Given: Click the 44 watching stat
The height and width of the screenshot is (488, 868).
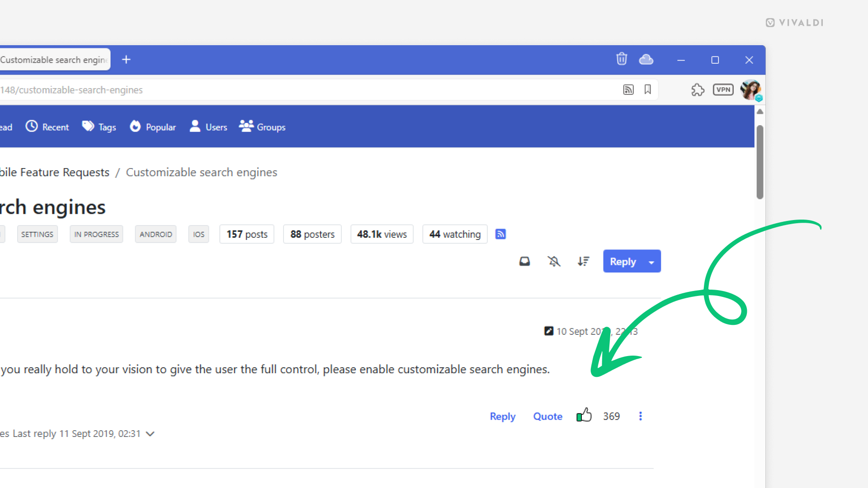Looking at the screenshot, I should point(455,234).
